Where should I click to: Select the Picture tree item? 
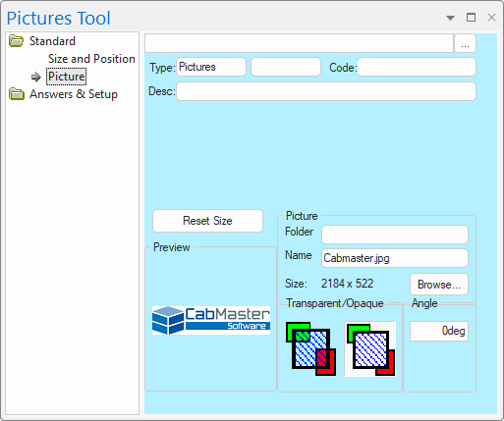pyautogui.click(x=67, y=77)
